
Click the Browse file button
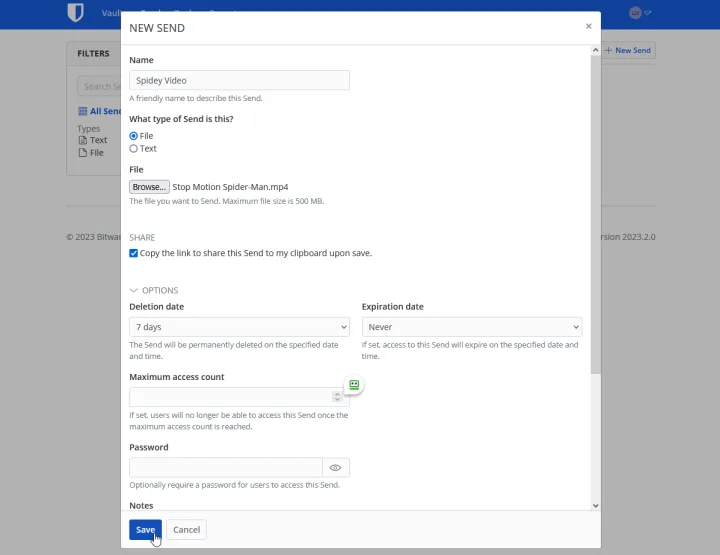coord(149,187)
